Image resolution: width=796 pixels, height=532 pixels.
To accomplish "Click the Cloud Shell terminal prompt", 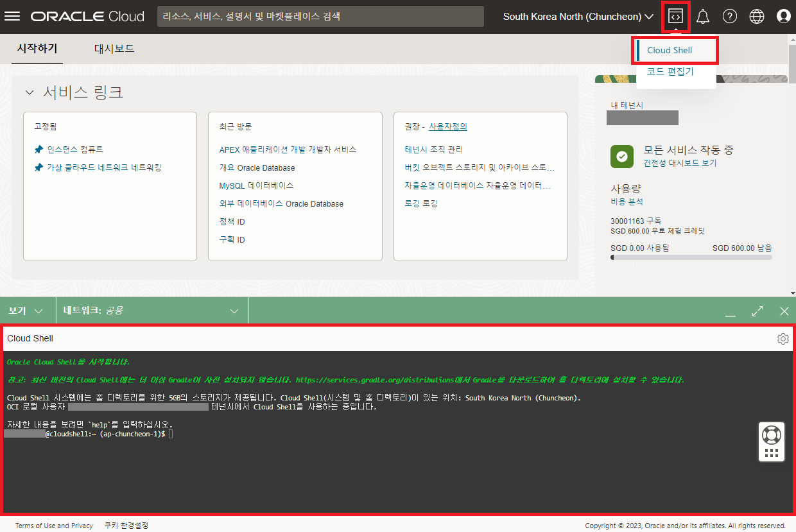I will click(x=89, y=434).
